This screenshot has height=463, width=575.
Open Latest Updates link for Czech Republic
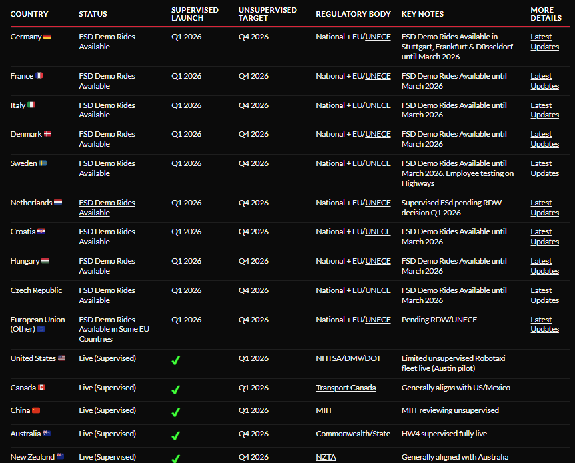tap(545, 295)
